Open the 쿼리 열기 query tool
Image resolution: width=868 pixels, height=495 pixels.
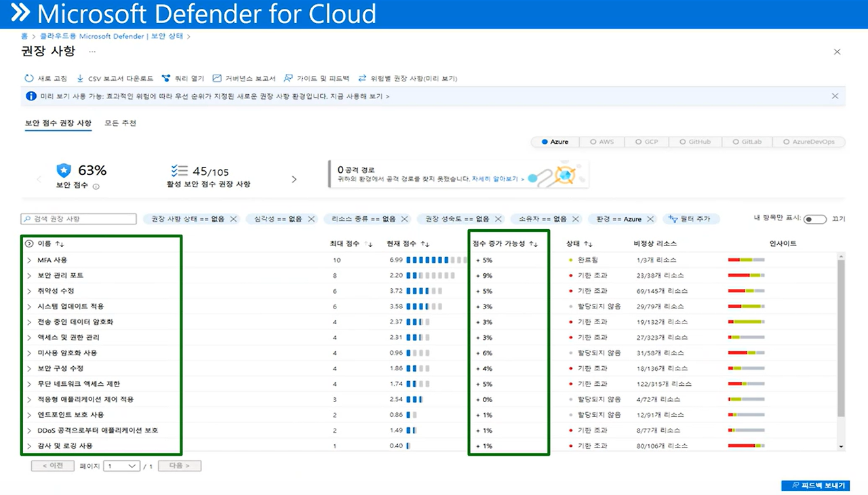coord(183,78)
